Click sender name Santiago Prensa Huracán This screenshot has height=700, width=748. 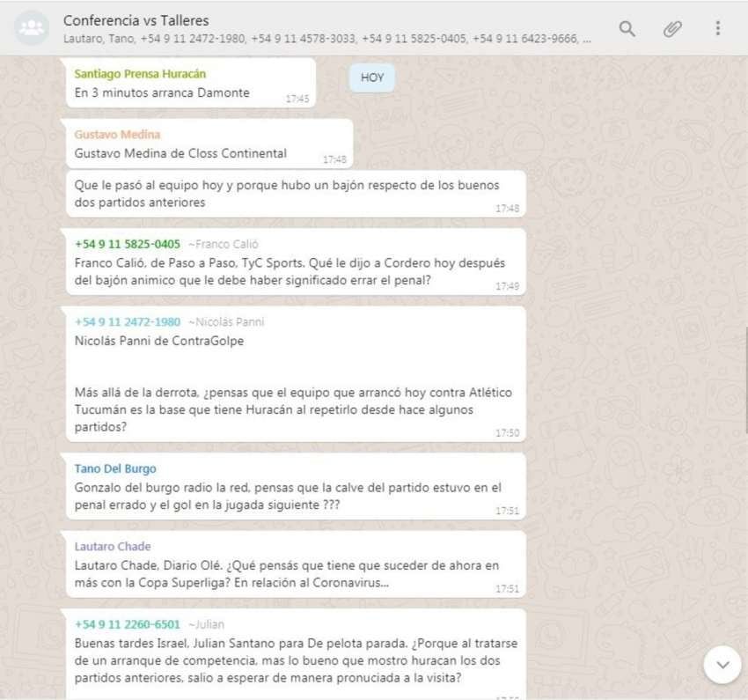pos(140,74)
